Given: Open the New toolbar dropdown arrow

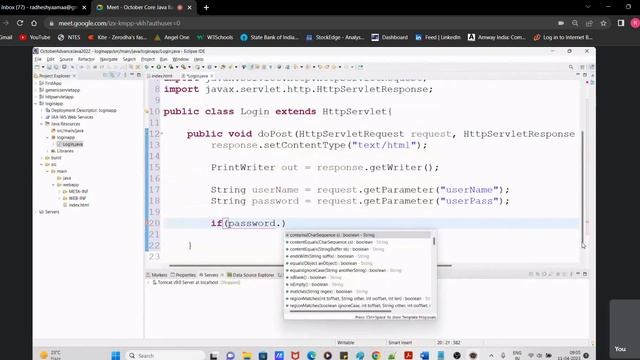Looking at the screenshot, I should coord(42,67).
